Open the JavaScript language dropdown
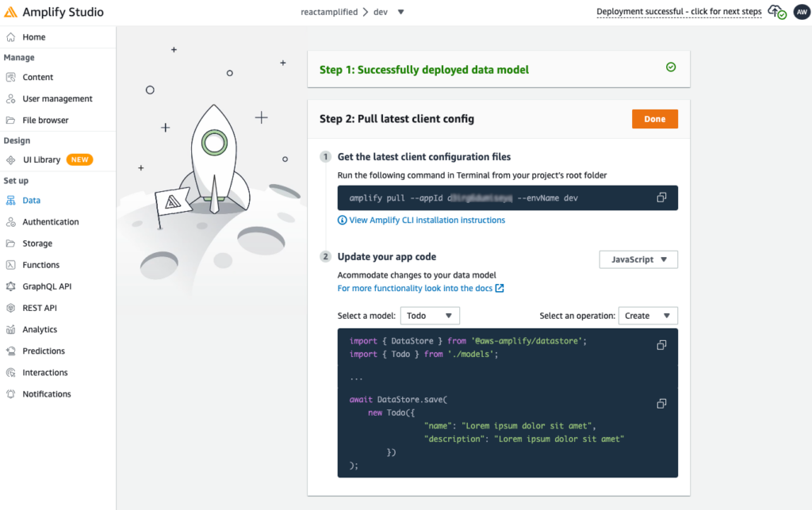 (638, 259)
